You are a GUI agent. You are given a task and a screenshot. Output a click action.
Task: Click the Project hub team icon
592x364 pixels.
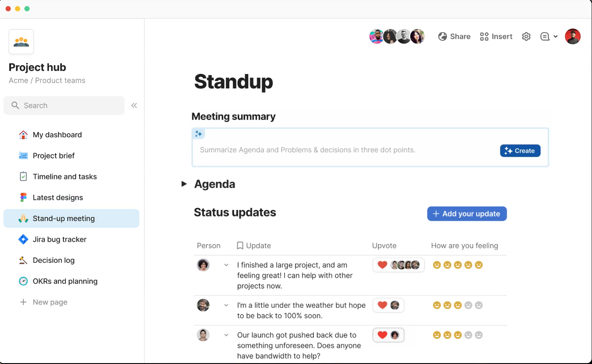point(21,42)
